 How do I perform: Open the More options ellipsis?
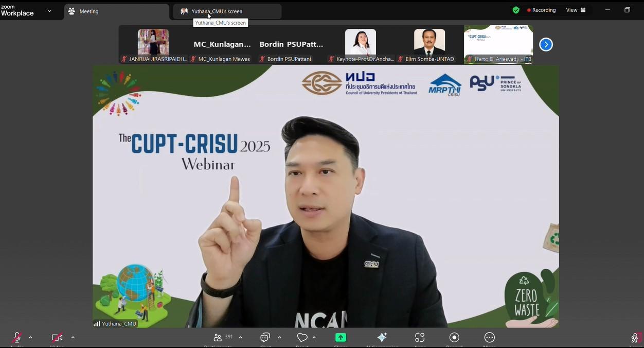tap(489, 338)
